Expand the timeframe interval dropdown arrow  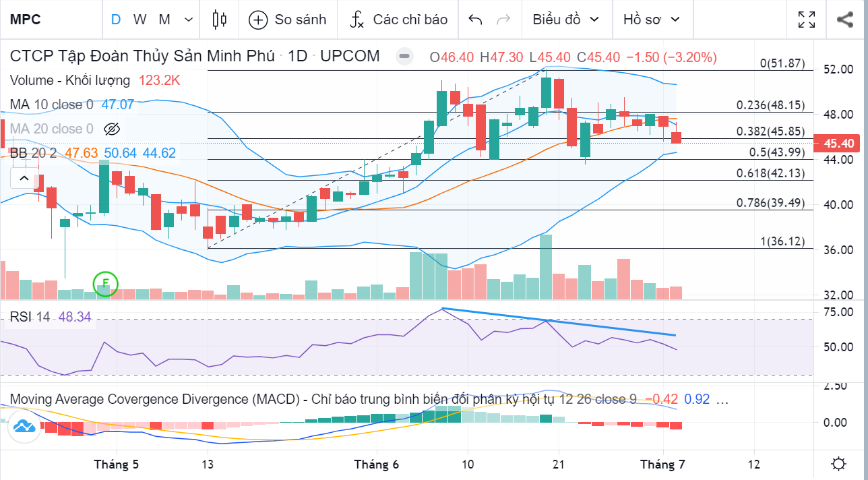pyautogui.click(x=188, y=20)
